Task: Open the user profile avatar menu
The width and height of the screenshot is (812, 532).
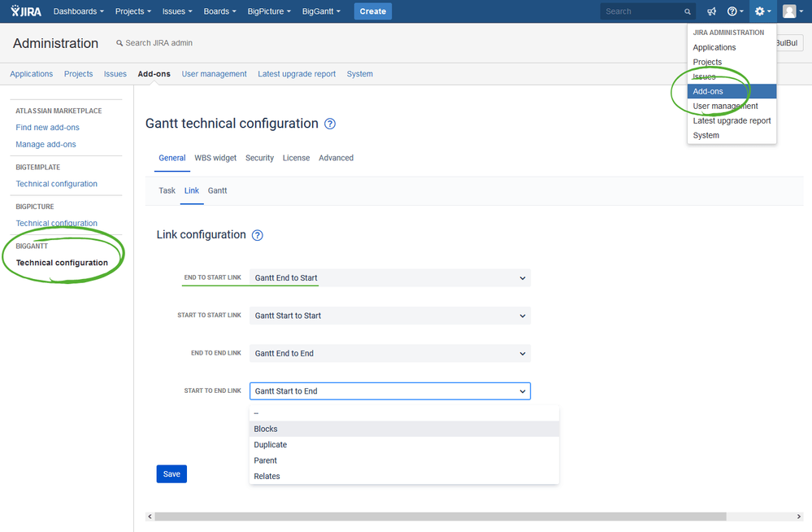Action: (x=792, y=11)
